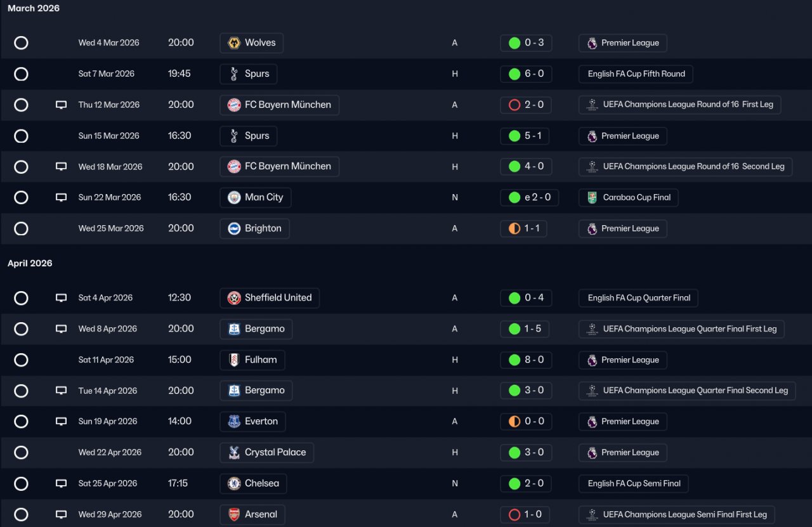Image resolution: width=812 pixels, height=527 pixels.
Task: Click the Sheffield United club badge
Action: coord(234,298)
